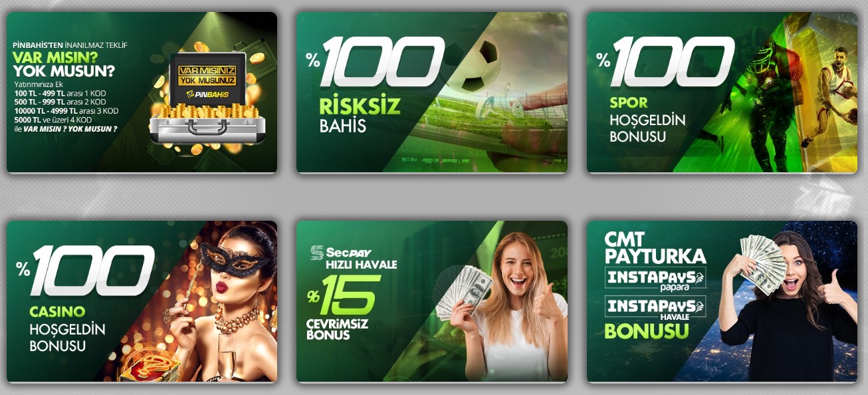Click the Instapays havale logo

[655, 307]
